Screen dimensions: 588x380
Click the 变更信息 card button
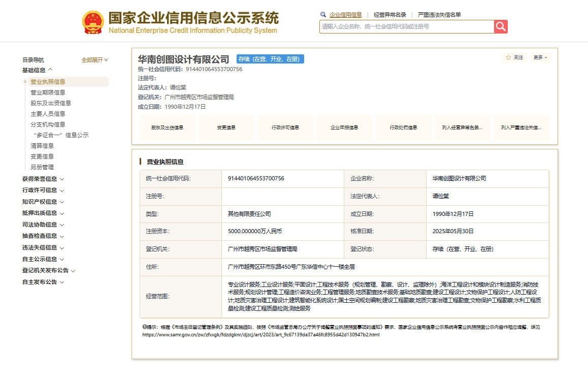226,128
